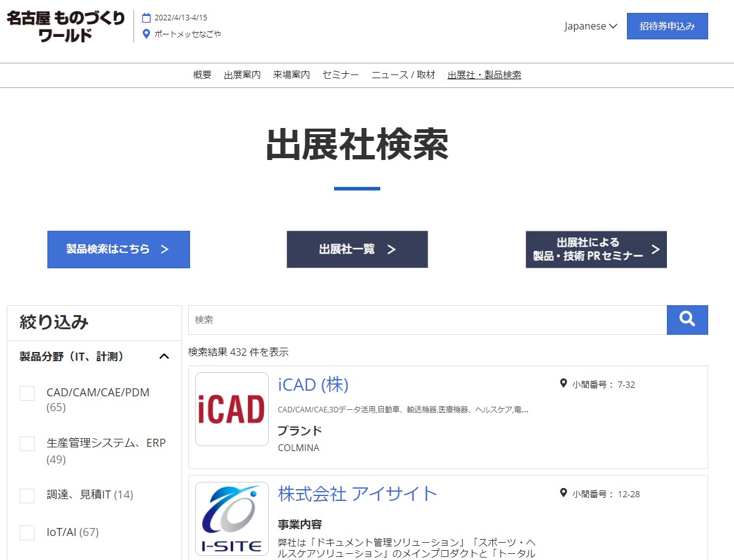This screenshot has width=734, height=560.
Task: Focus the 検索 search input field
Action: click(428, 320)
